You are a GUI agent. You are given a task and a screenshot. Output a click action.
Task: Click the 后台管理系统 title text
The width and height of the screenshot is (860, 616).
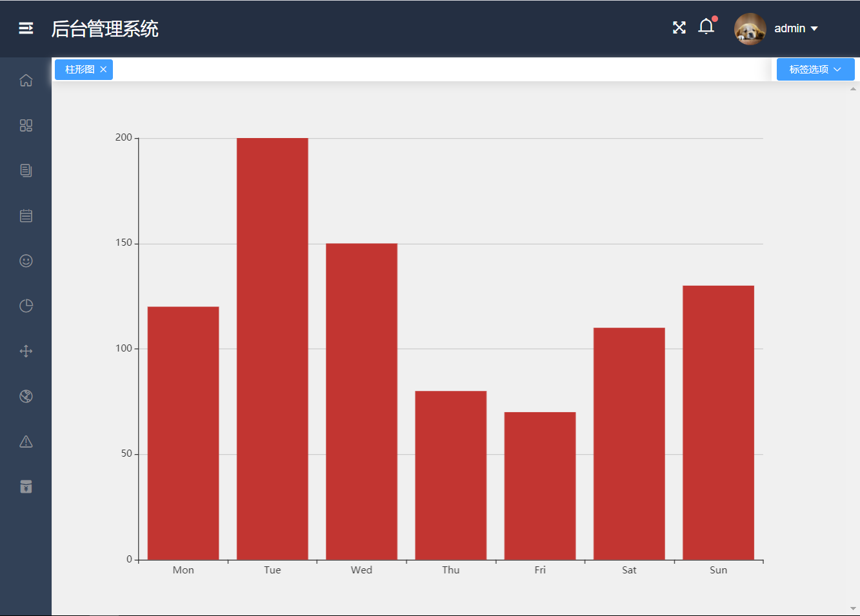click(x=105, y=29)
